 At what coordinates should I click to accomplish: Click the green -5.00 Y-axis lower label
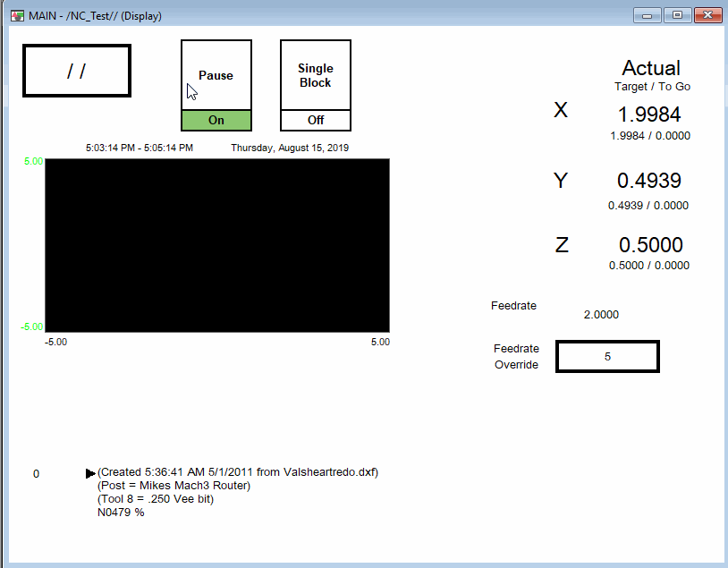[x=32, y=326]
